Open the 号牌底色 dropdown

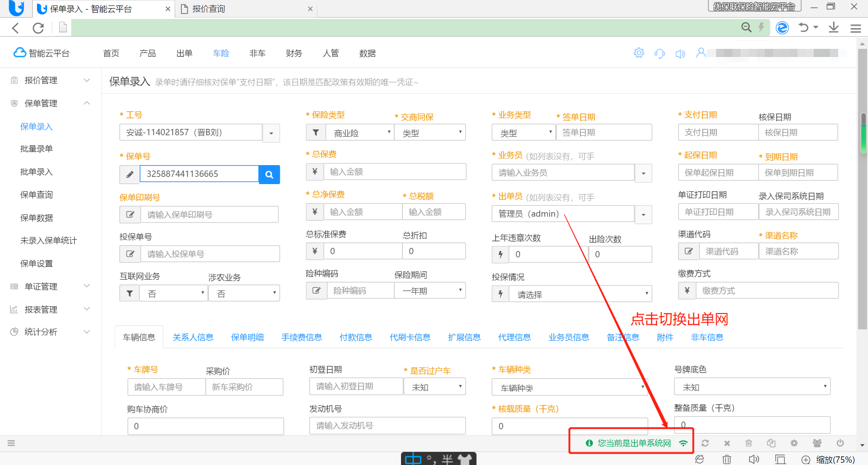752,387
